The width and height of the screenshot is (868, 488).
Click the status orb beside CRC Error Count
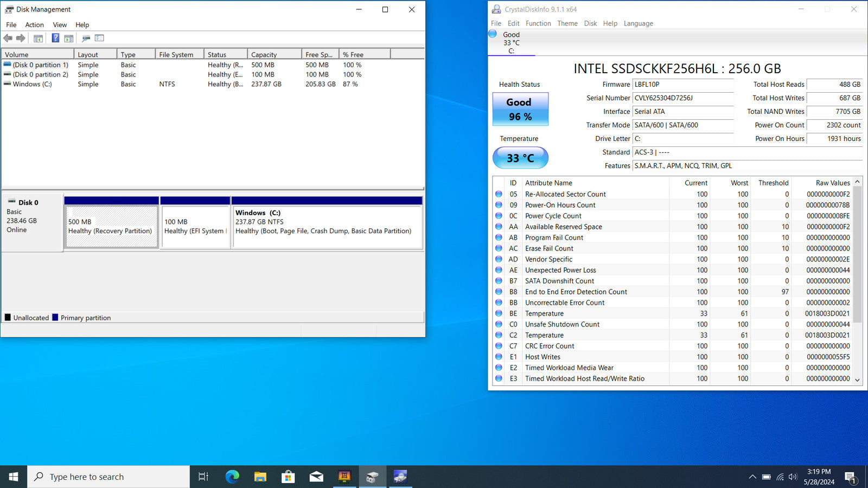(x=499, y=345)
